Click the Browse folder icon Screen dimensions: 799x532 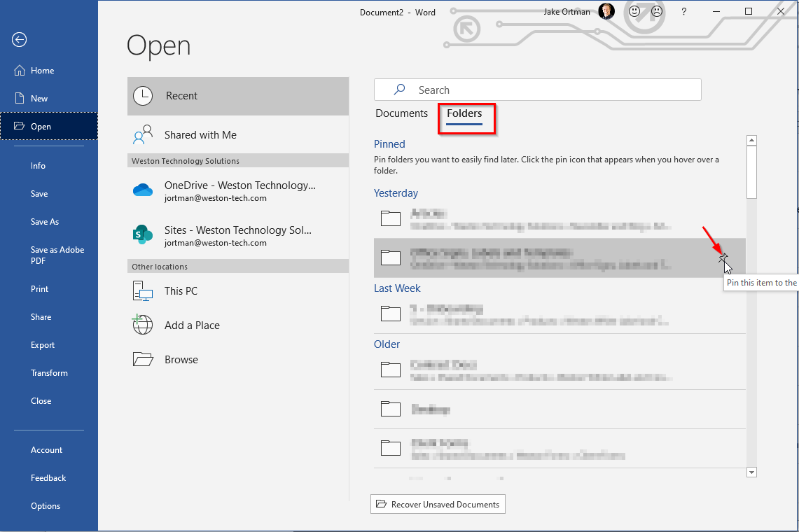point(143,359)
